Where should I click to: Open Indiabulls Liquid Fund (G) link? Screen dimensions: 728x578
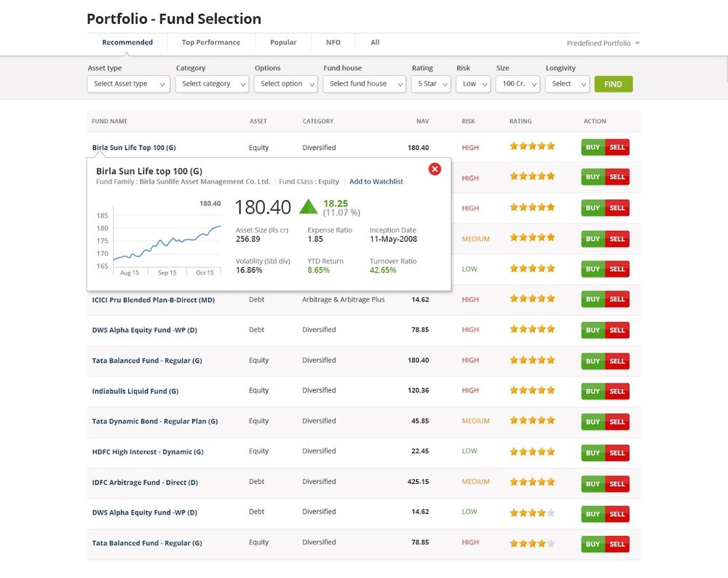pos(135,391)
